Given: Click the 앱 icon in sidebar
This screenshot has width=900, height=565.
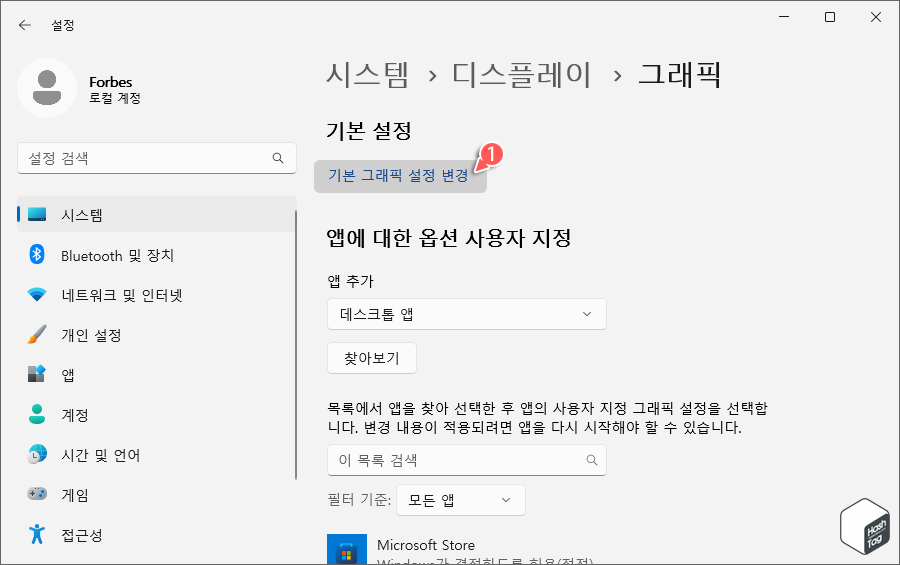Looking at the screenshot, I should pyautogui.click(x=37, y=374).
